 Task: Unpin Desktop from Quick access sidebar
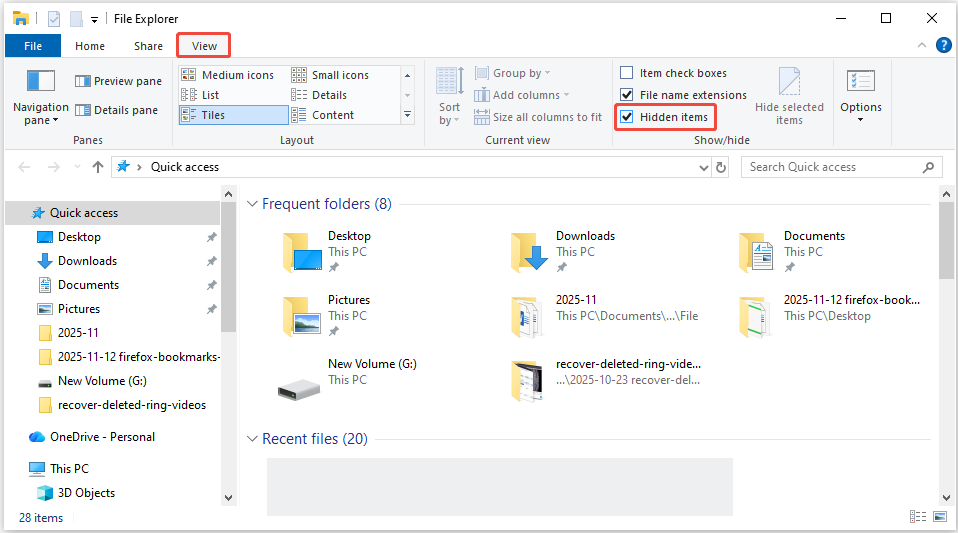[x=211, y=237]
